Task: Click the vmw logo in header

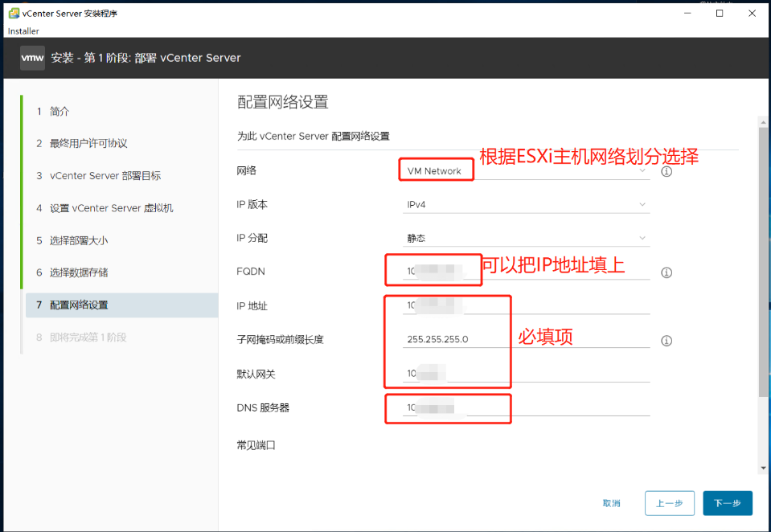Action: (32, 58)
